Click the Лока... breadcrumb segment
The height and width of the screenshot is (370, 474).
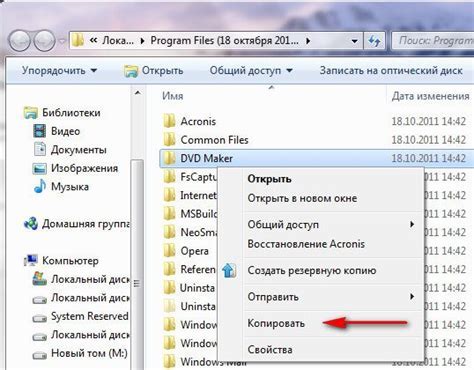(118, 41)
